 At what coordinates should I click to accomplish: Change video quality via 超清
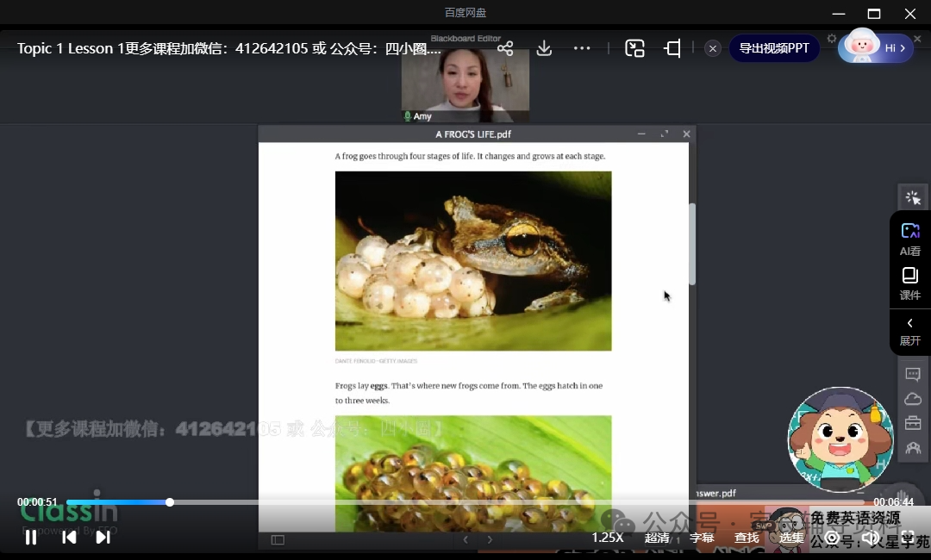point(657,538)
